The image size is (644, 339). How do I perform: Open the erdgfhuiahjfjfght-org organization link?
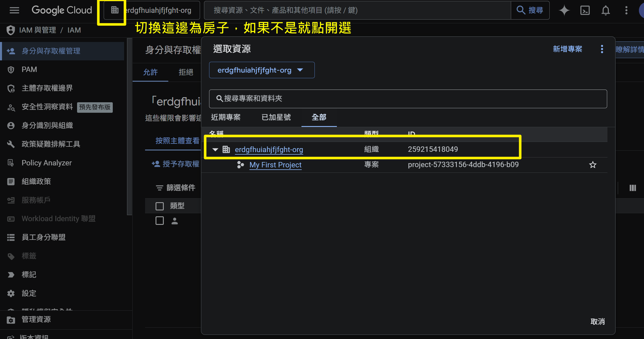pos(269,150)
